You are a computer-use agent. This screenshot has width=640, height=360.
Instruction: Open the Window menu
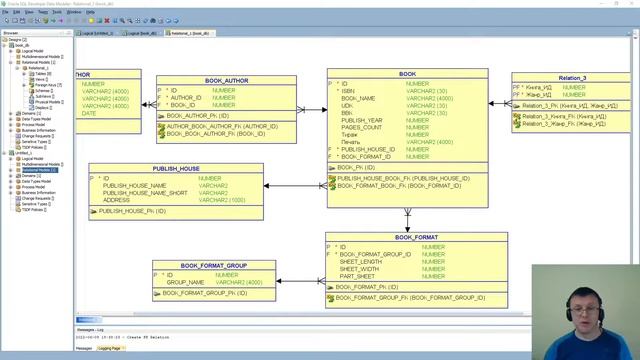tap(74, 12)
